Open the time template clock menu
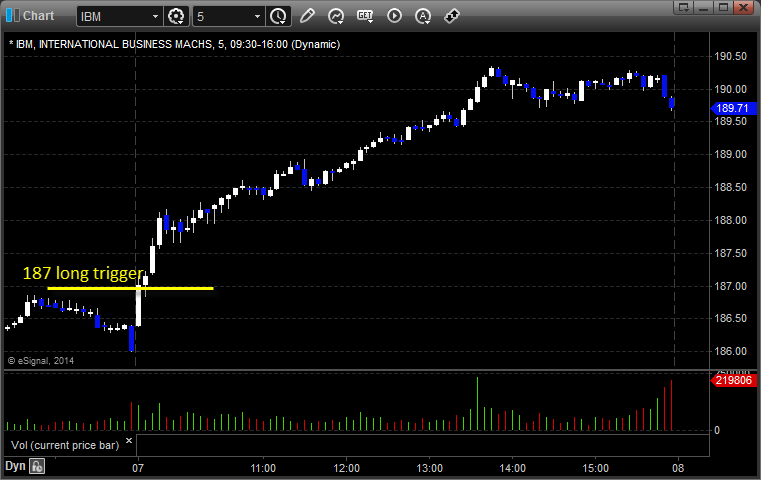Screen dimensions: 761x480 tap(279, 16)
